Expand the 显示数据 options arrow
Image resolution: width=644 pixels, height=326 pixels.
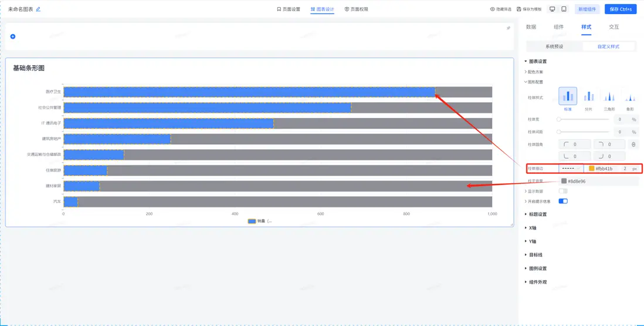[x=526, y=191]
